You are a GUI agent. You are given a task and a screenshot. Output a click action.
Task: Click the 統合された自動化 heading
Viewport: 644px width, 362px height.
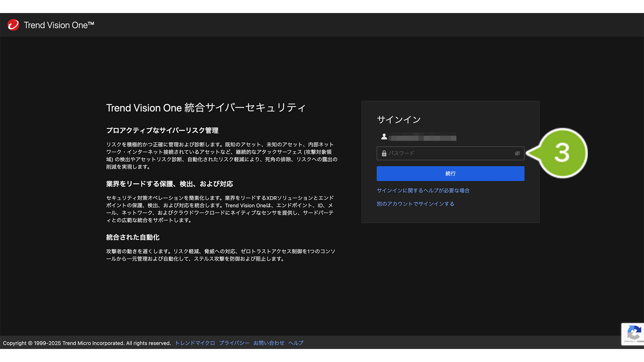133,237
